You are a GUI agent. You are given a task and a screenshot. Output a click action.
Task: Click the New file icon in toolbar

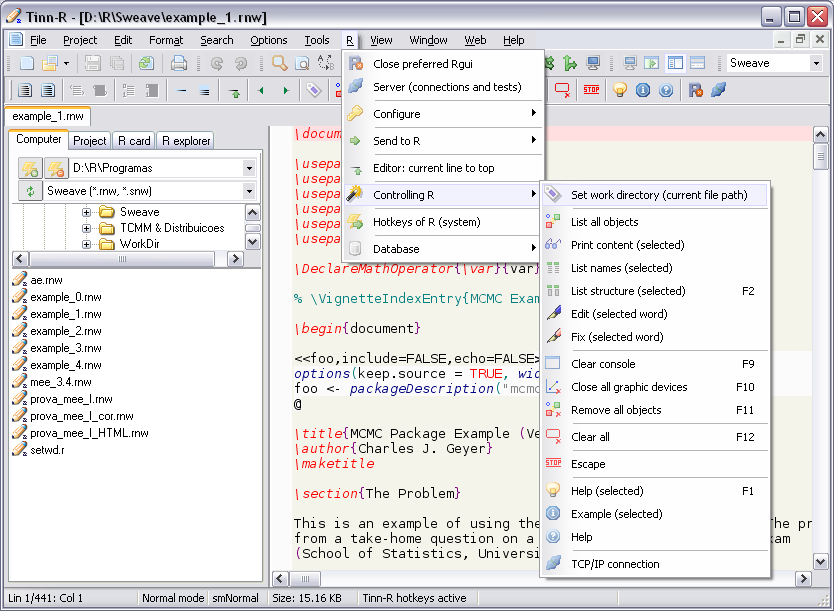27,63
